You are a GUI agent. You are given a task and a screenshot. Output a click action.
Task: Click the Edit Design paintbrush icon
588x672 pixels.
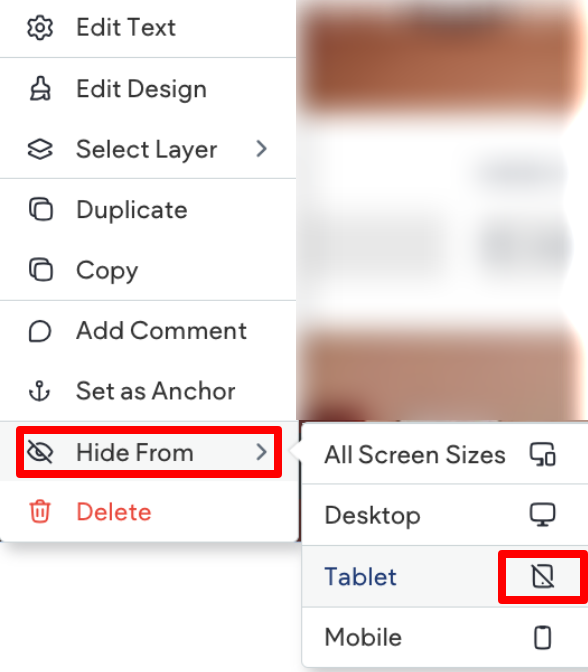tap(40, 89)
